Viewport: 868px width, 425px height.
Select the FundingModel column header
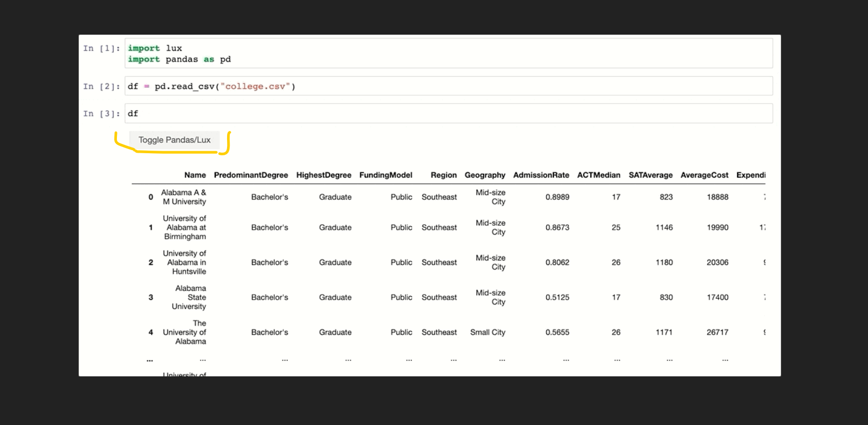pyautogui.click(x=386, y=175)
